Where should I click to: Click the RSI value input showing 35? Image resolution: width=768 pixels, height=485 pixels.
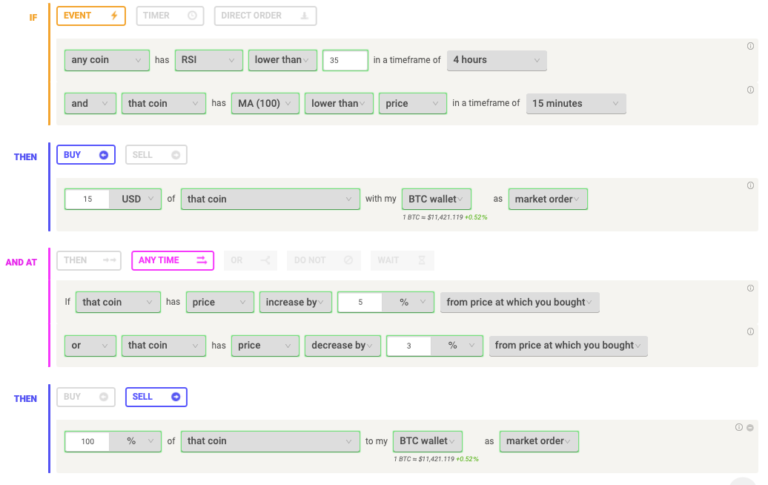point(345,60)
